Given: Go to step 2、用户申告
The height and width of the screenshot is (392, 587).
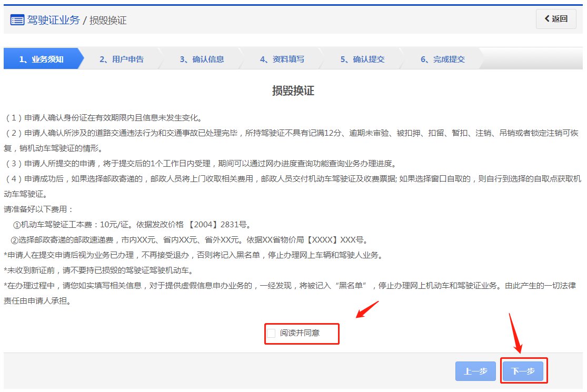Looking at the screenshot, I should [x=122, y=59].
